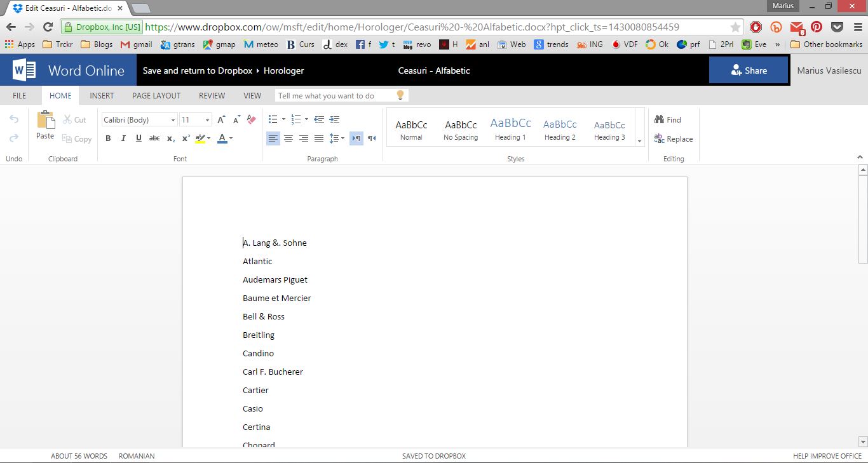Redo the last action
This screenshot has width=868, height=463.
pos(14,138)
